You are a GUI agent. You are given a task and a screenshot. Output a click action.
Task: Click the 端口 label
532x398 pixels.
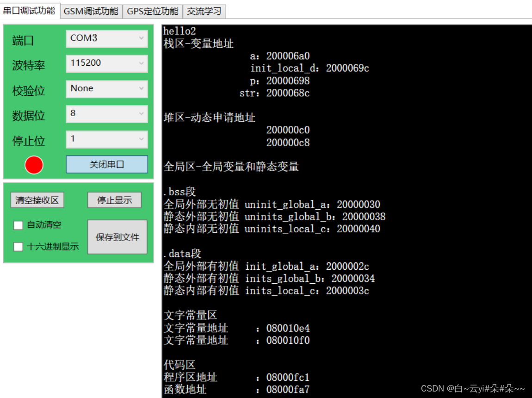(23, 40)
